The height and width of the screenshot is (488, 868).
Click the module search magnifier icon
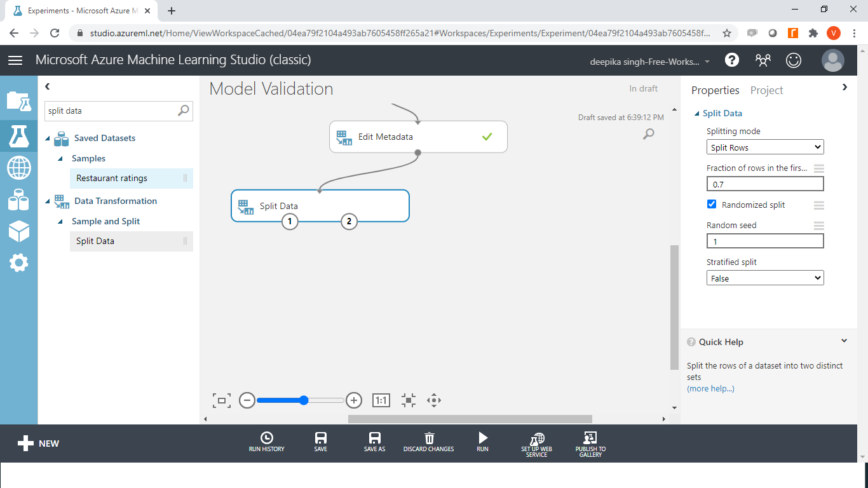[x=183, y=111]
